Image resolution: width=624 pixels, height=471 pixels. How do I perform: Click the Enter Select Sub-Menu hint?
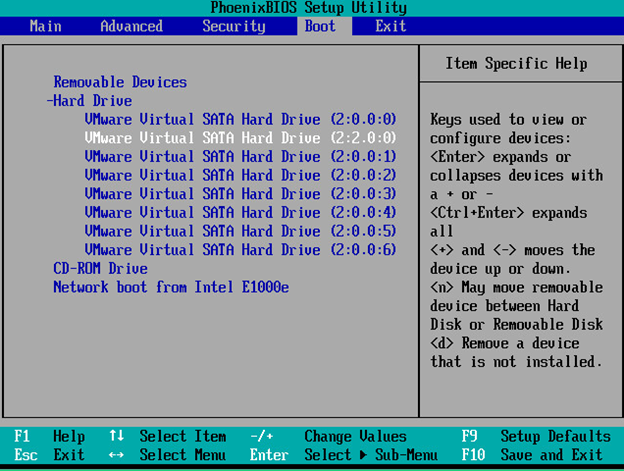[344, 455]
